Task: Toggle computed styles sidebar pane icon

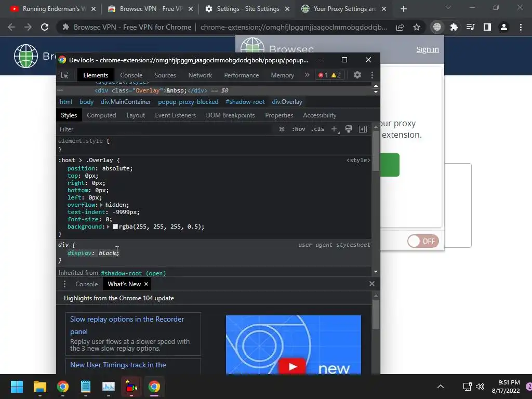Action: point(363,129)
